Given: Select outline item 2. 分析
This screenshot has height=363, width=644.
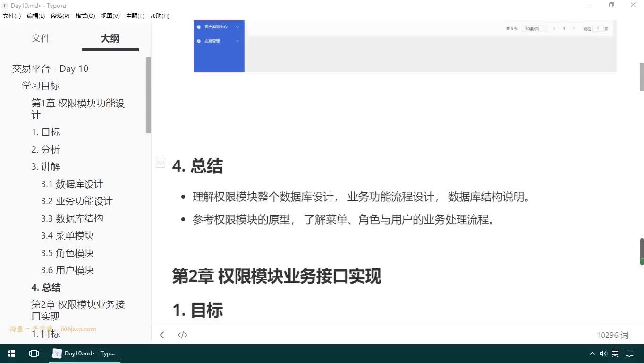Looking at the screenshot, I should pos(46,149).
